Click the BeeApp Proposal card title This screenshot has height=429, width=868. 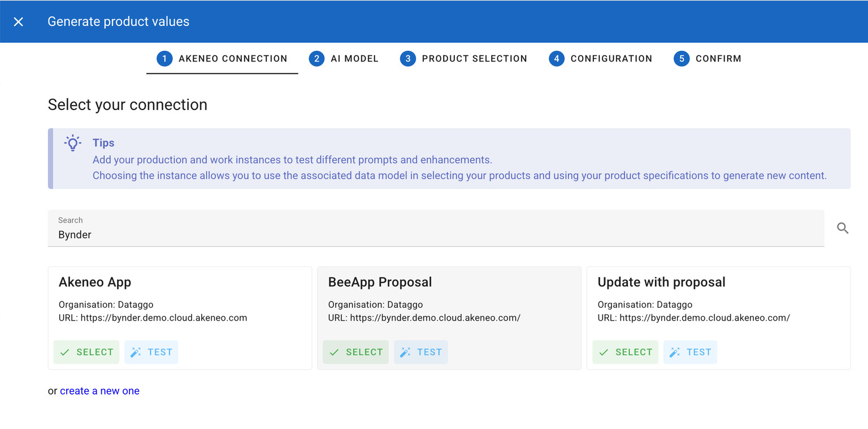coord(380,282)
